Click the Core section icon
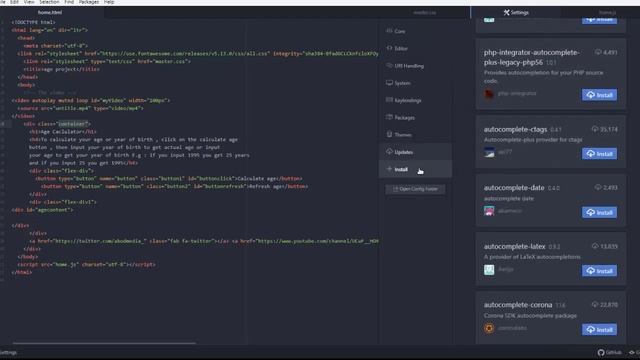The image size is (640, 360). pyautogui.click(x=389, y=31)
